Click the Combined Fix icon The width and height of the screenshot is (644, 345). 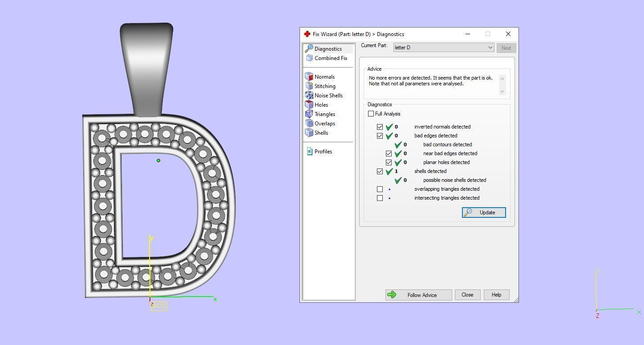pos(309,58)
